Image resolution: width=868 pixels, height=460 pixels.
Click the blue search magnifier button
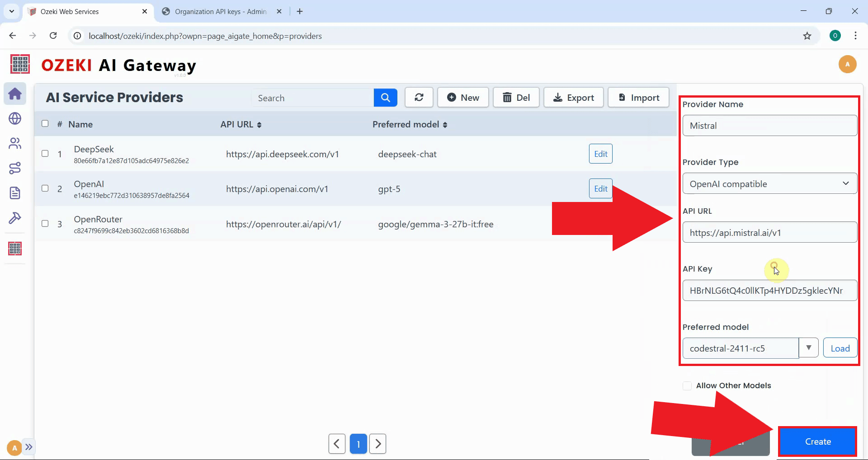pyautogui.click(x=385, y=98)
